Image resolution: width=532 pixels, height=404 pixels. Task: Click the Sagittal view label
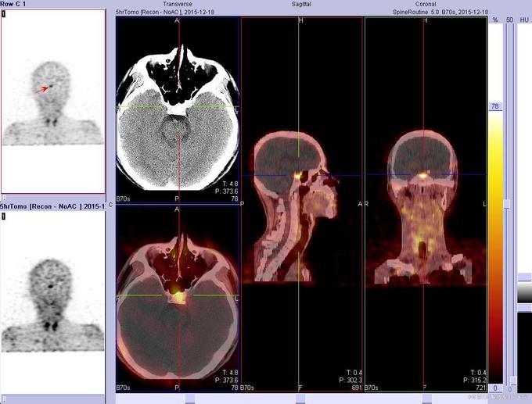tap(300, 5)
